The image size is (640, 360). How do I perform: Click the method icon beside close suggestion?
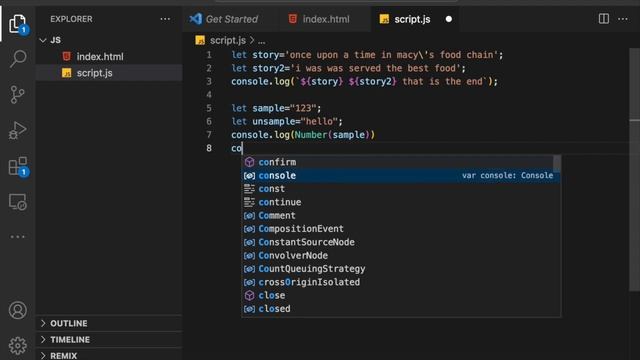click(249, 295)
